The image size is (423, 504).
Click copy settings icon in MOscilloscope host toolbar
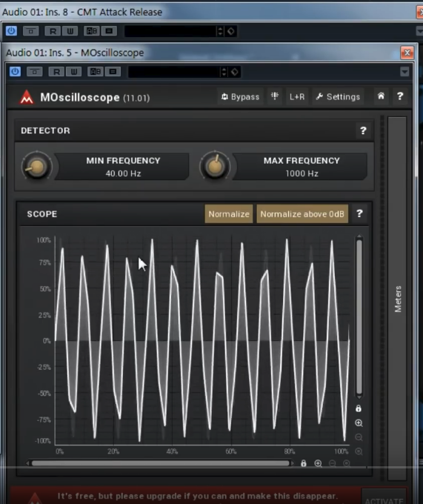[113, 71]
